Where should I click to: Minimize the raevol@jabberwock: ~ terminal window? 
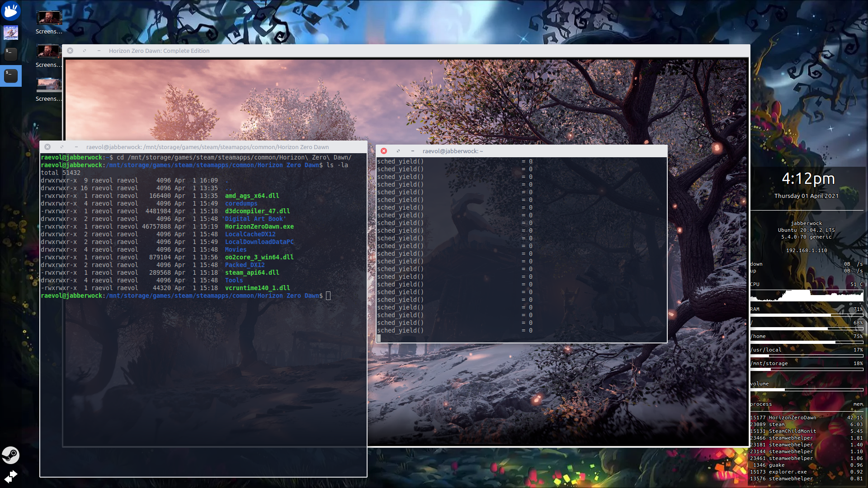412,151
